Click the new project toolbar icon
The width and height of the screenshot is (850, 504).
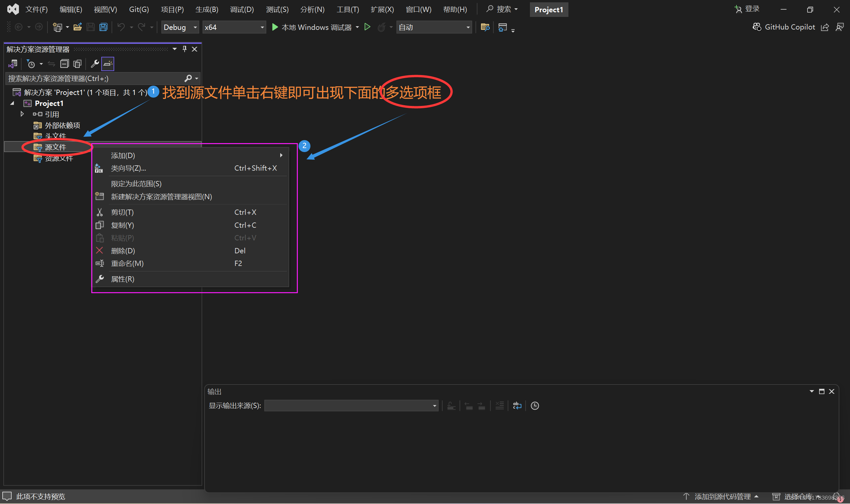coord(57,27)
